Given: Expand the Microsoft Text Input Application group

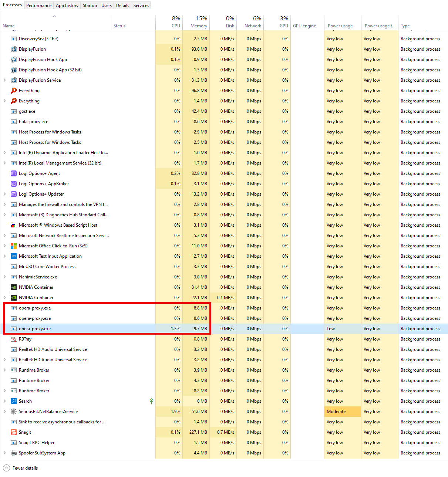Looking at the screenshot, I should click(x=4, y=256).
